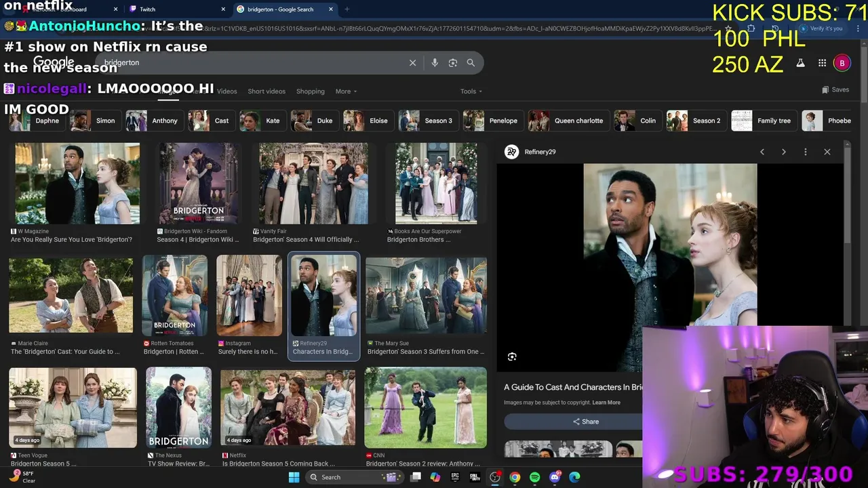Viewport: 868px width, 488px height.
Task: Click the bridgerton search input field
Action: (x=251, y=62)
